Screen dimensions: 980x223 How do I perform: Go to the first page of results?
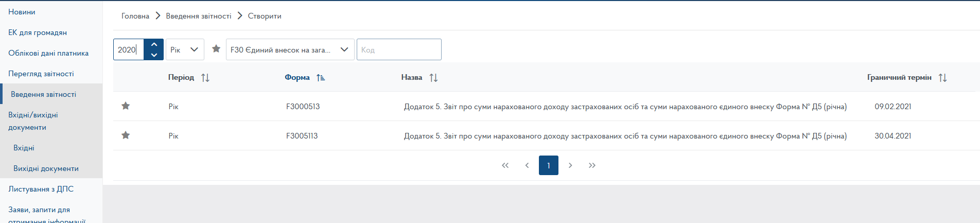pos(505,165)
